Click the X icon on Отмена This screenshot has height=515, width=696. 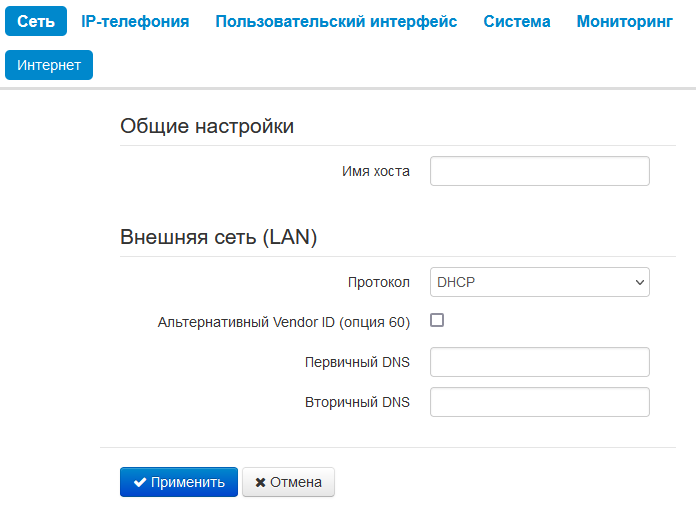261,482
